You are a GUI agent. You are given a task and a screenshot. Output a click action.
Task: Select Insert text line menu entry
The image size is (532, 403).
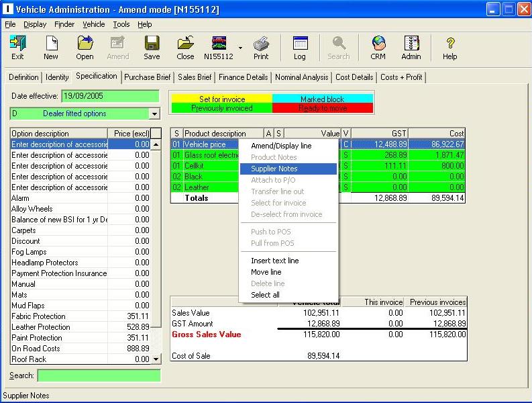(x=274, y=261)
